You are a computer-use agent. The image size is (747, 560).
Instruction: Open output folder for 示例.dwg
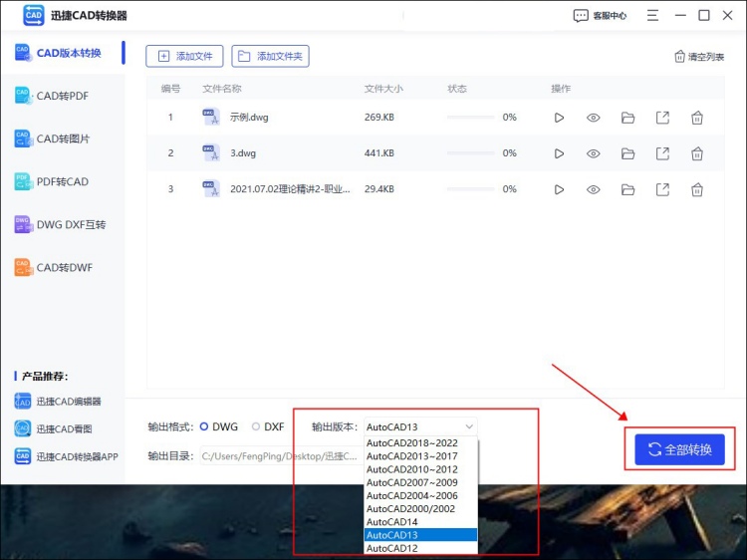pyautogui.click(x=627, y=118)
